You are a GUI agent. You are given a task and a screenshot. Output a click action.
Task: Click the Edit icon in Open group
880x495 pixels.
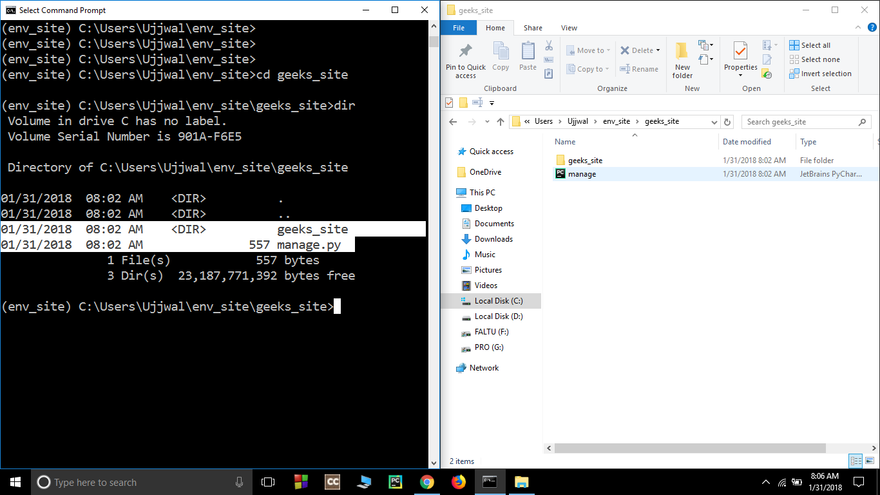coord(767,59)
